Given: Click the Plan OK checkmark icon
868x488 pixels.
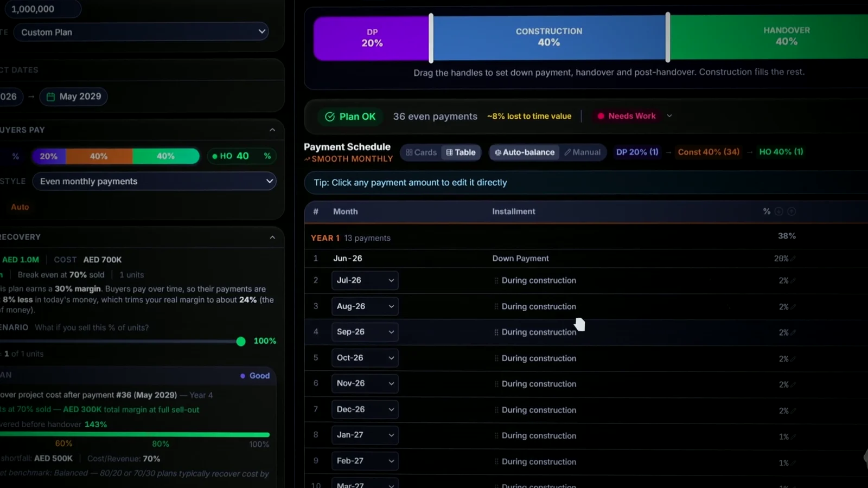Looking at the screenshot, I should click(330, 117).
